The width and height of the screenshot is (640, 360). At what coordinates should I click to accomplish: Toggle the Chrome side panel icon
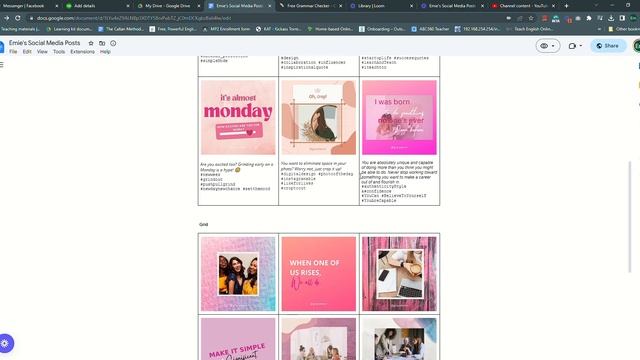click(x=622, y=18)
